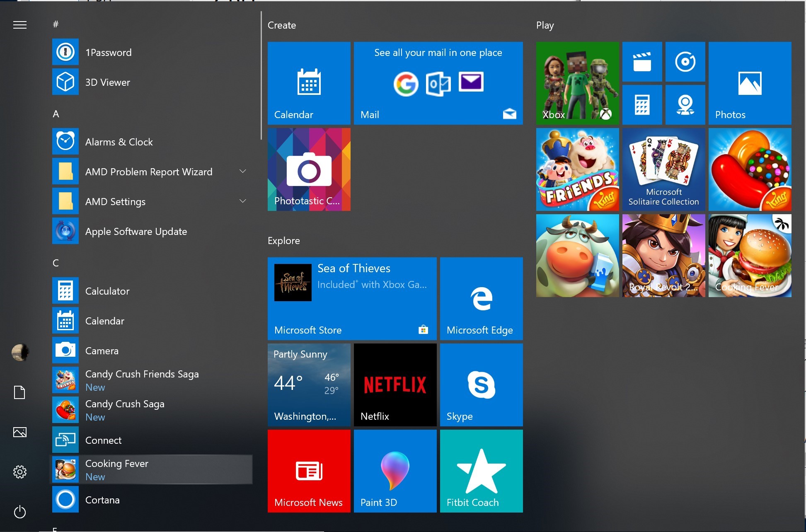Open Settings gear in left rail
This screenshot has width=806, height=532.
(20, 472)
